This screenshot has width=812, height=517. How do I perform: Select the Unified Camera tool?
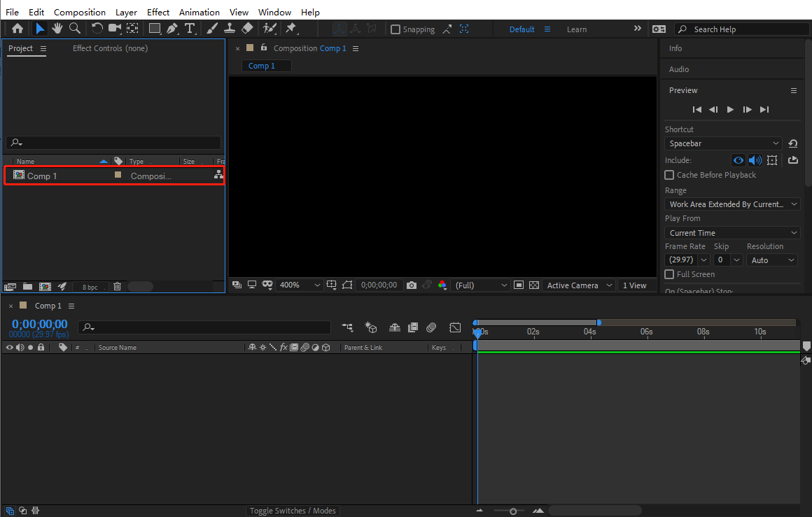tap(114, 29)
